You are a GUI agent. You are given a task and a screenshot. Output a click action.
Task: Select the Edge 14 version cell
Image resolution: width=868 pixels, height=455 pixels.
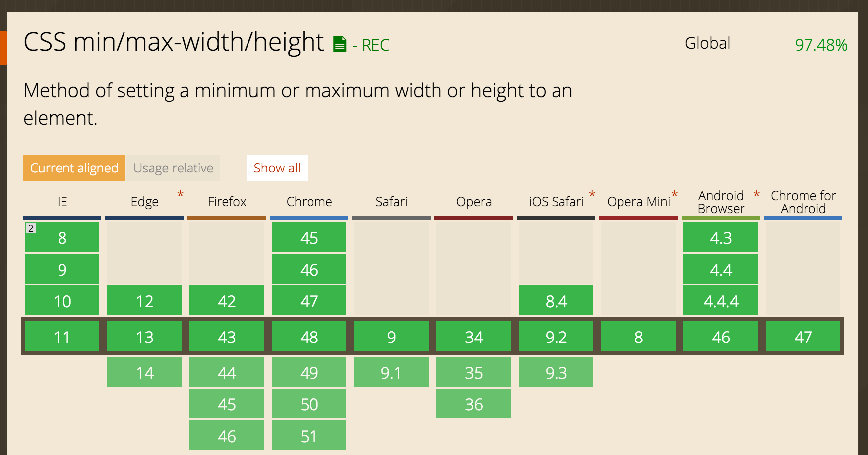coord(144,373)
